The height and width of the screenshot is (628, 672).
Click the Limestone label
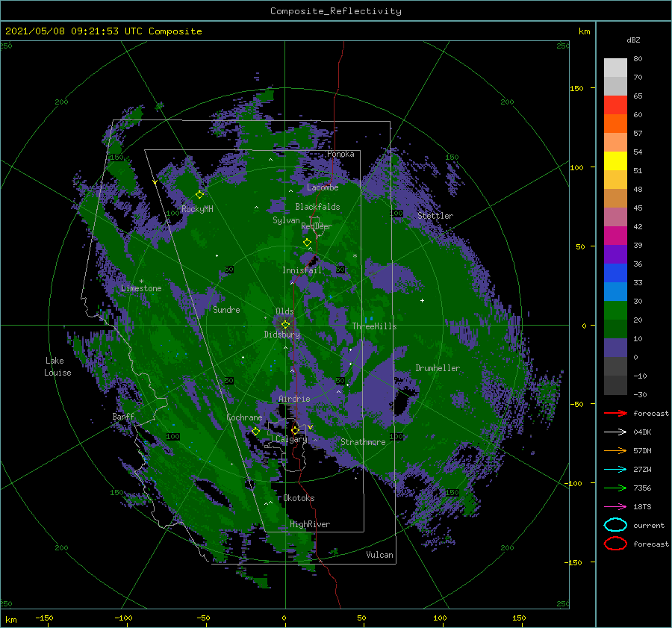click(141, 288)
